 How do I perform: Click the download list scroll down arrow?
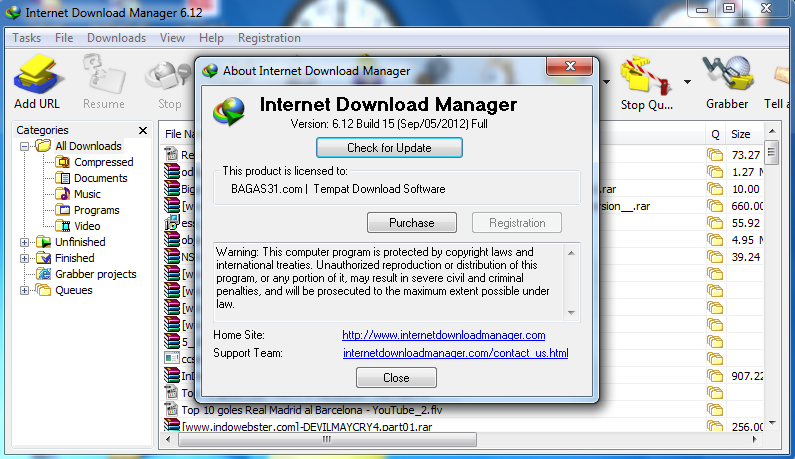(x=772, y=423)
